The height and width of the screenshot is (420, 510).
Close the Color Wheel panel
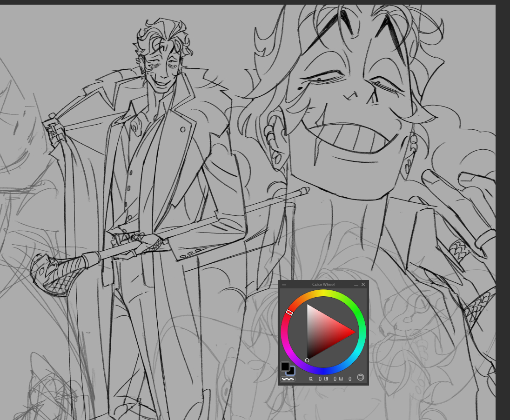[x=363, y=284]
